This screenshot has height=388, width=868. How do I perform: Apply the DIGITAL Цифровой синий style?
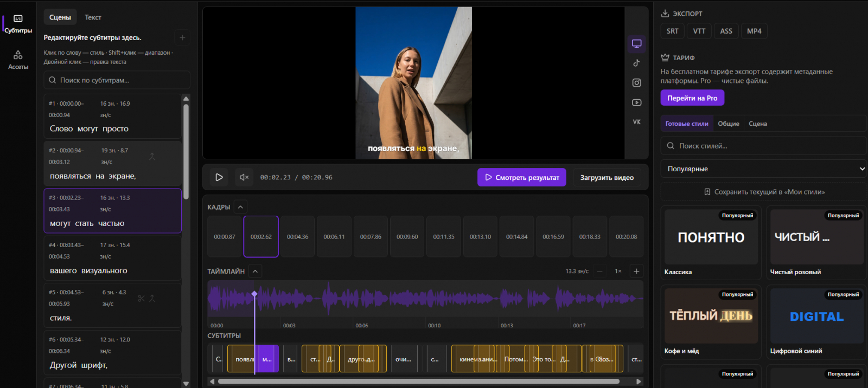[x=817, y=322]
